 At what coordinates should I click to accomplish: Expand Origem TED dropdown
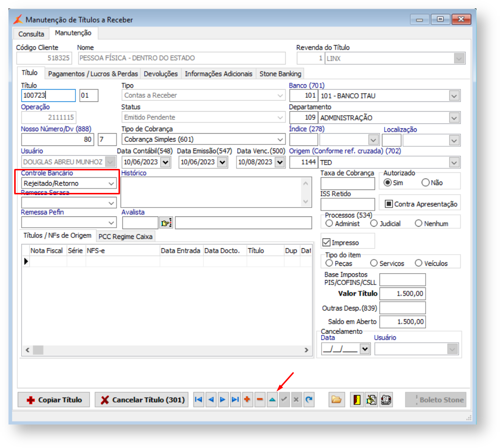[x=454, y=163]
